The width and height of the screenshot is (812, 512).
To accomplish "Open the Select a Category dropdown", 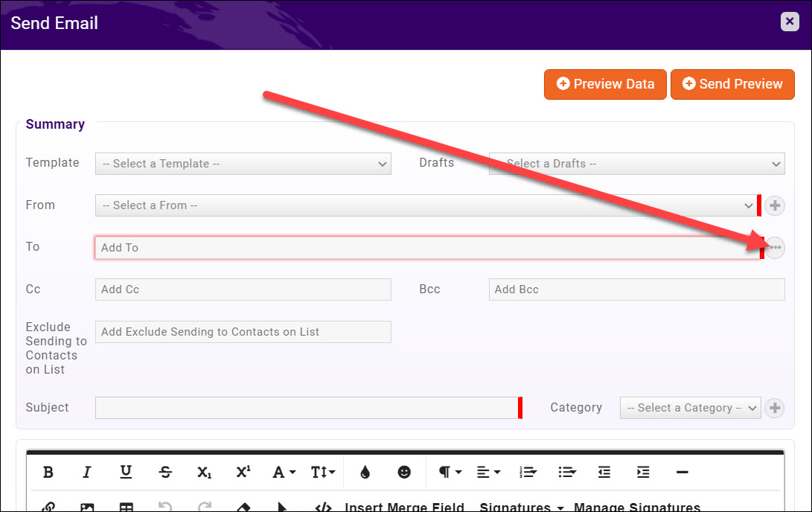I will click(x=690, y=407).
